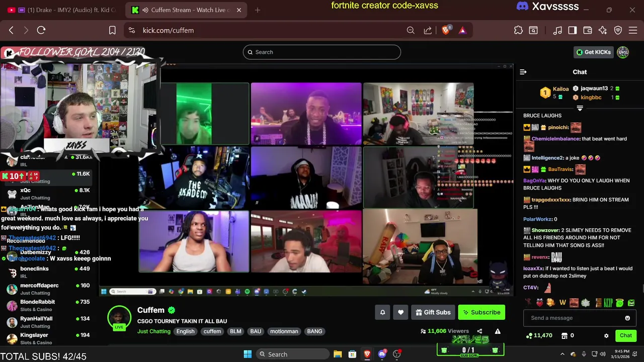
Task: Click the Gift Subs button
Action: click(433, 312)
